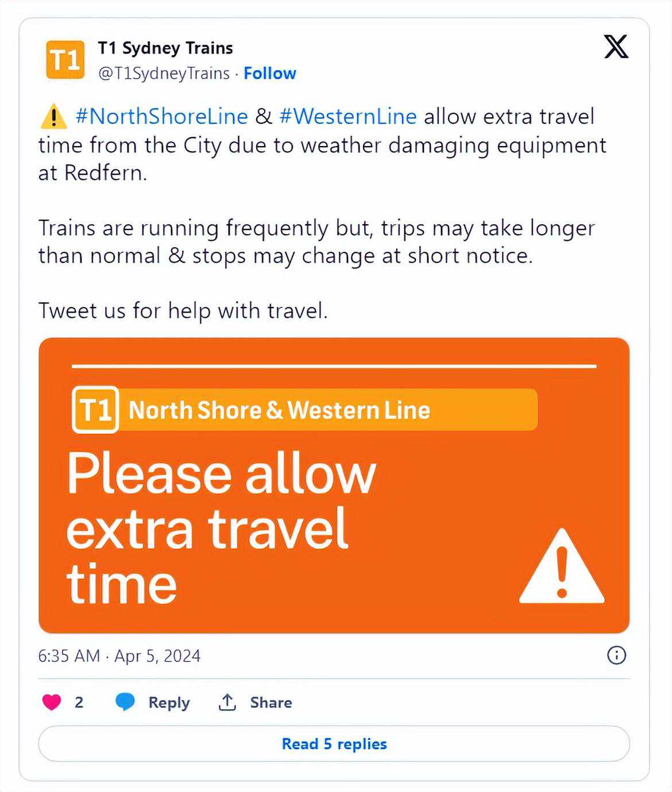Click the T1 orange profile avatar
Image resolution: width=672 pixels, height=792 pixels.
click(65, 59)
